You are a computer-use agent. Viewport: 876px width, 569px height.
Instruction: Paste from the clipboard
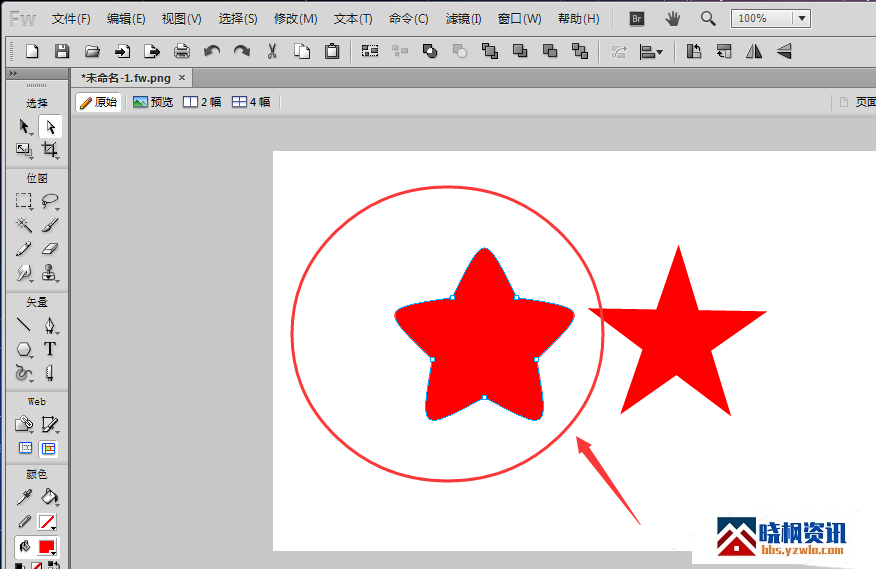click(x=332, y=52)
